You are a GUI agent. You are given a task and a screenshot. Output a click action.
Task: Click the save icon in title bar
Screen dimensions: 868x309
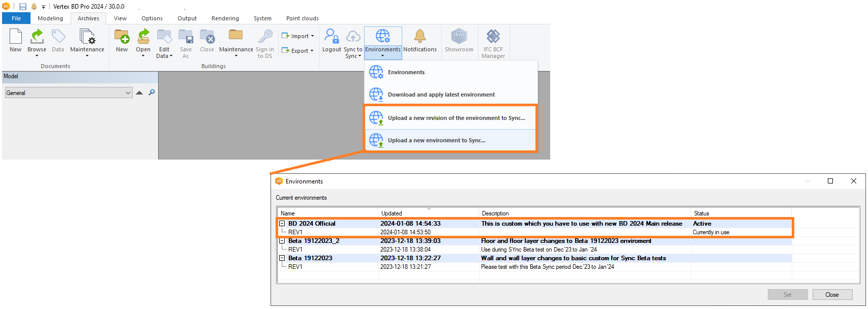(23, 7)
